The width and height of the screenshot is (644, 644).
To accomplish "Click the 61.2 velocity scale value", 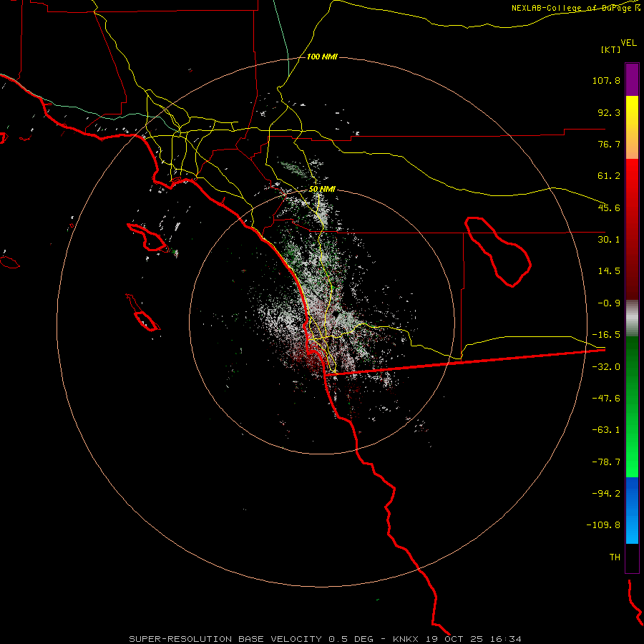I will point(609,176).
